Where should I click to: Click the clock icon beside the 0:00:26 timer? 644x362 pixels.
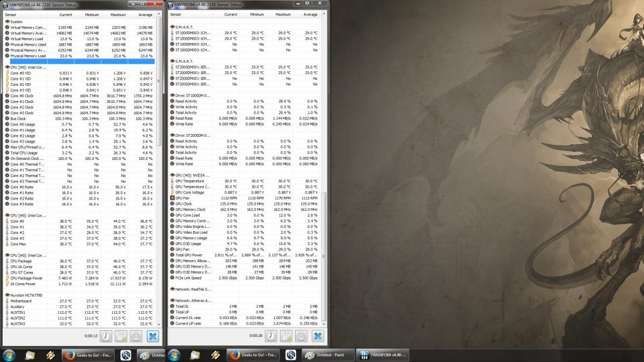tap(271, 336)
